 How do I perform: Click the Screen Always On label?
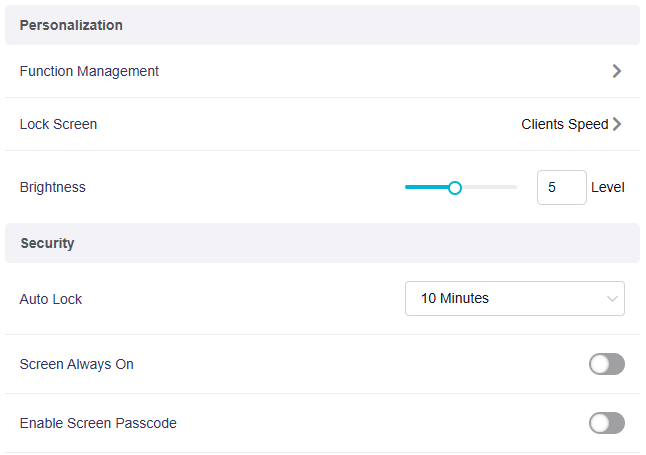click(x=76, y=364)
